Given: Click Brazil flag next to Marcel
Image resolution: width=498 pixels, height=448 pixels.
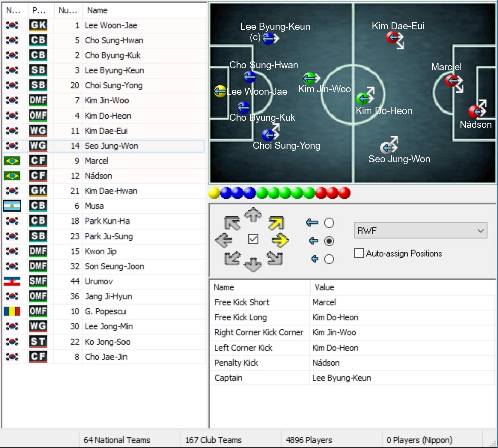Looking at the screenshot, I should 12,161.
